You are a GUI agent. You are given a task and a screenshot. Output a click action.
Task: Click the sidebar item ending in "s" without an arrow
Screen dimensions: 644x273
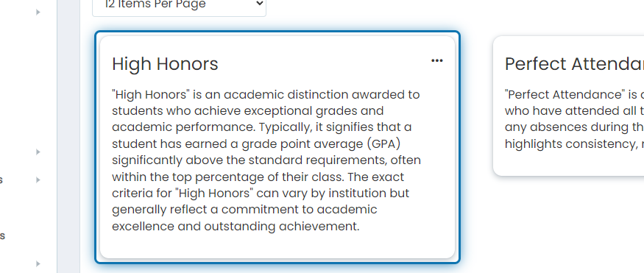(x=2, y=236)
